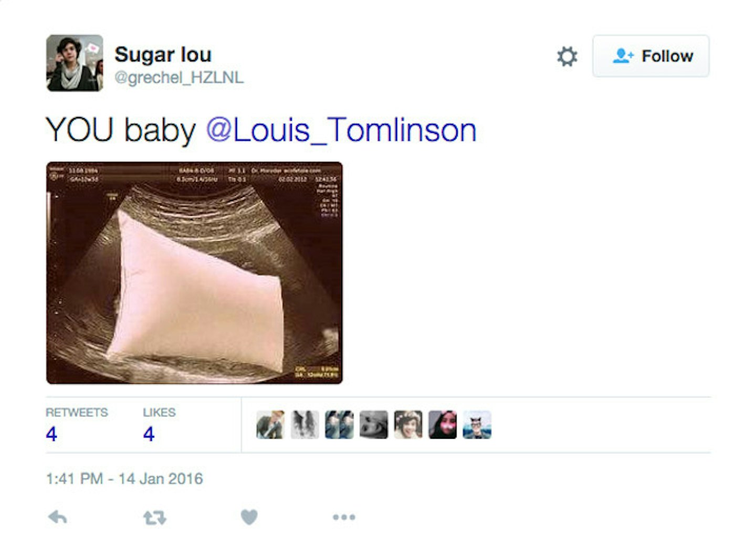Enlarge the ultrasound pillow image

(x=194, y=273)
